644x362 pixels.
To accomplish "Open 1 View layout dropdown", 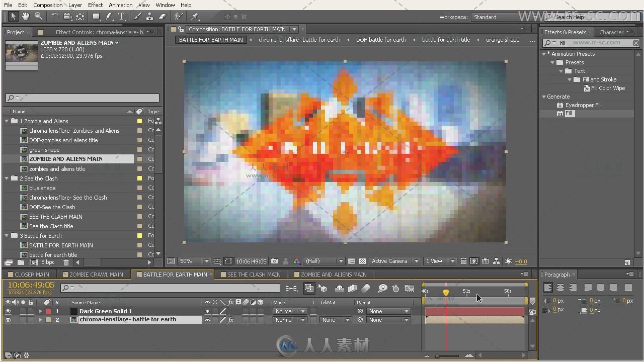I will point(440,261).
